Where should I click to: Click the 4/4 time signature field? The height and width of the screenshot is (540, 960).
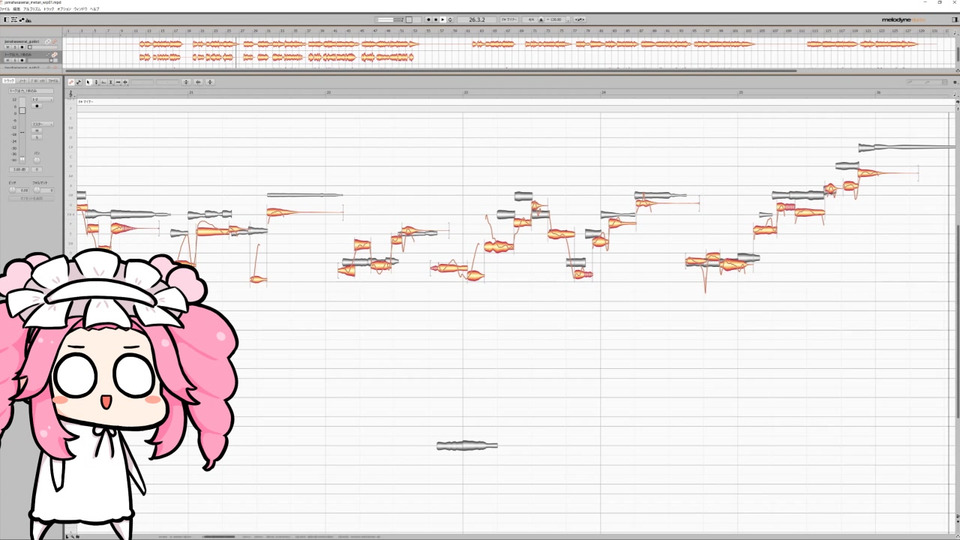(x=531, y=20)
